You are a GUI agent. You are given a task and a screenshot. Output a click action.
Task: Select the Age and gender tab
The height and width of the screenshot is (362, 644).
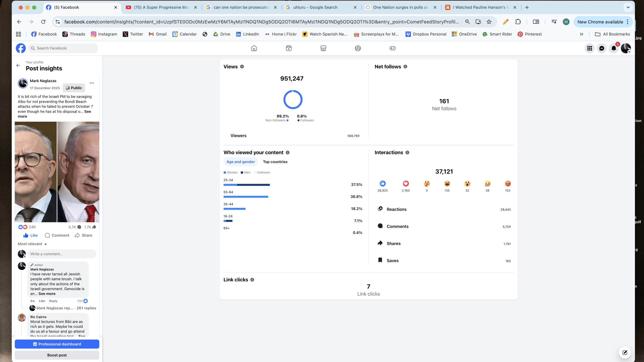[240, 162]
